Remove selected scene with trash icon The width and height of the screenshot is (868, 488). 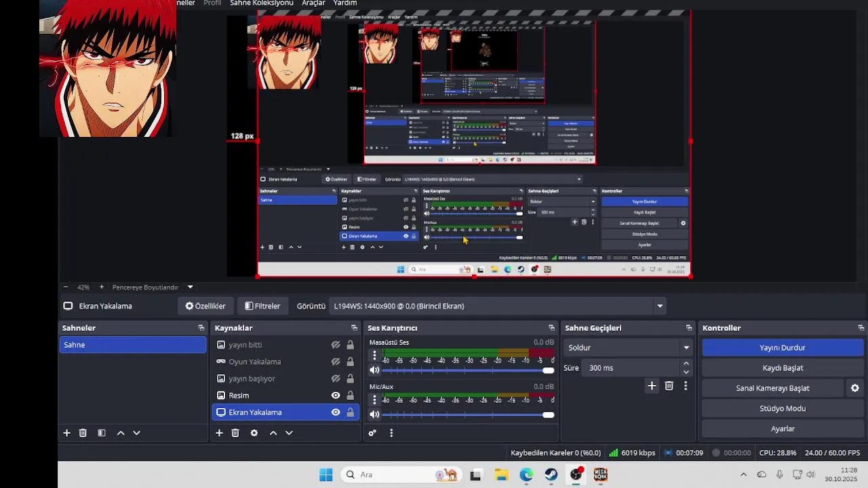tap(83, 433)
